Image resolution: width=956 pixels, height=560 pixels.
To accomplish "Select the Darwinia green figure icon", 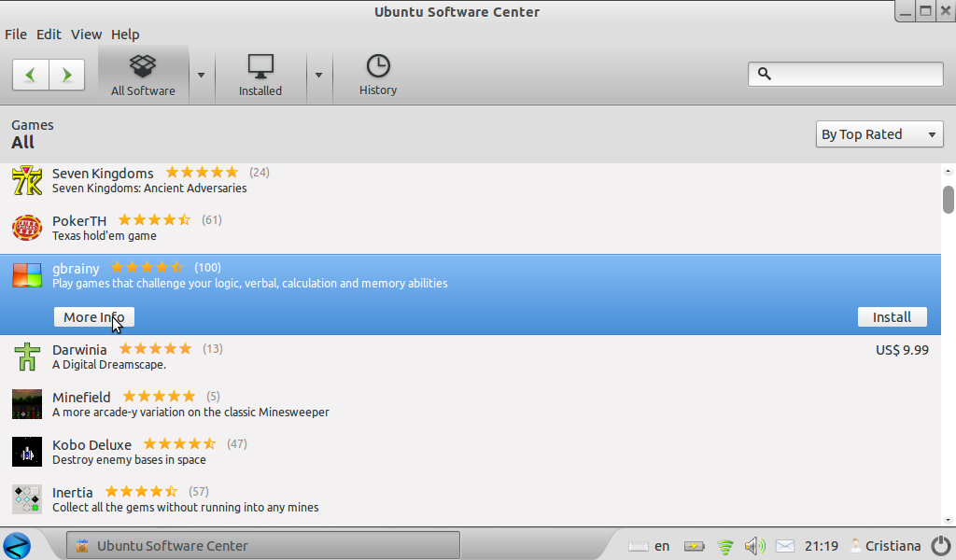I will pyautogui.click(x=27, y=357).
